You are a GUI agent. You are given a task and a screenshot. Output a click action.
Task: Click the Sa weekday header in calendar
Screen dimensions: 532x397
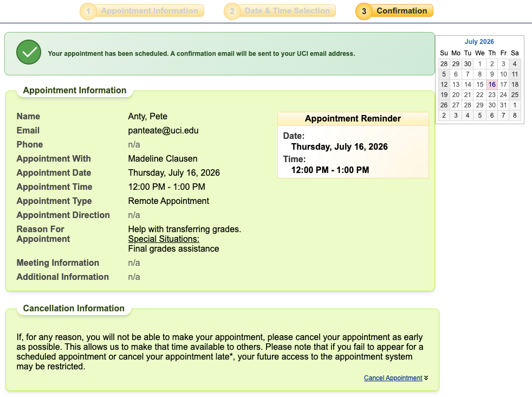[x=515, y=53]
